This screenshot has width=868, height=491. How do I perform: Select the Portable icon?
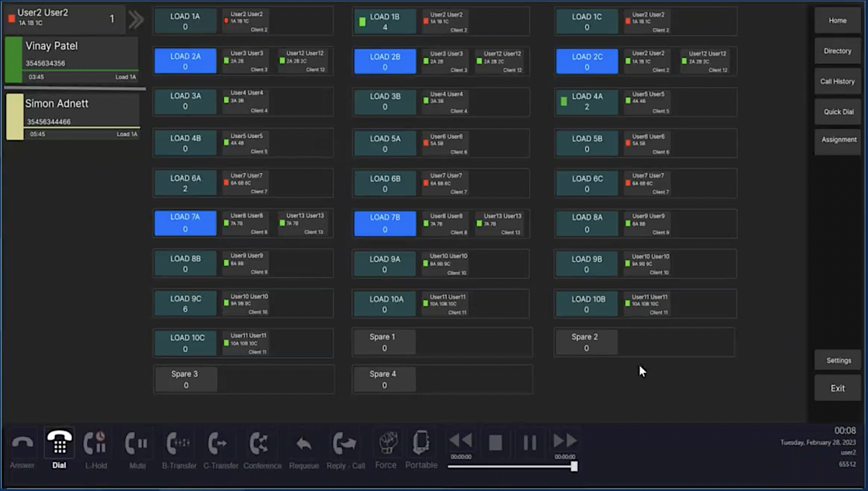coord(421,443)
